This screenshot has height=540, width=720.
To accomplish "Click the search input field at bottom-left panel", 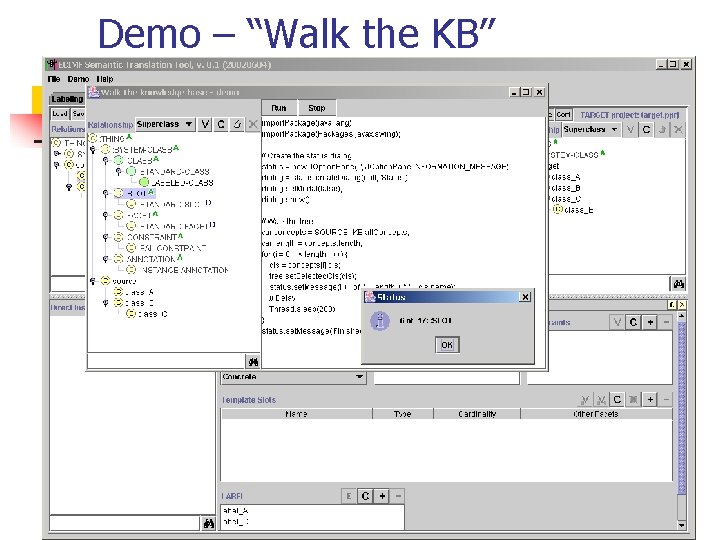I will click(125, 523).
